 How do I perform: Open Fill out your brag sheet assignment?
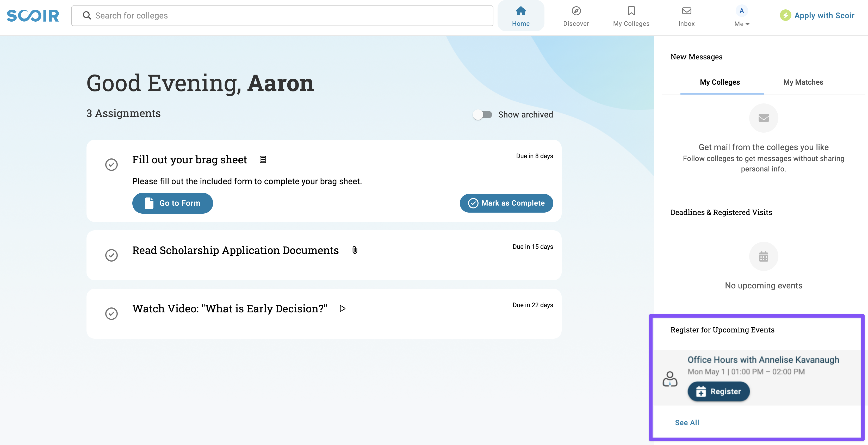(x=189, y=159)
